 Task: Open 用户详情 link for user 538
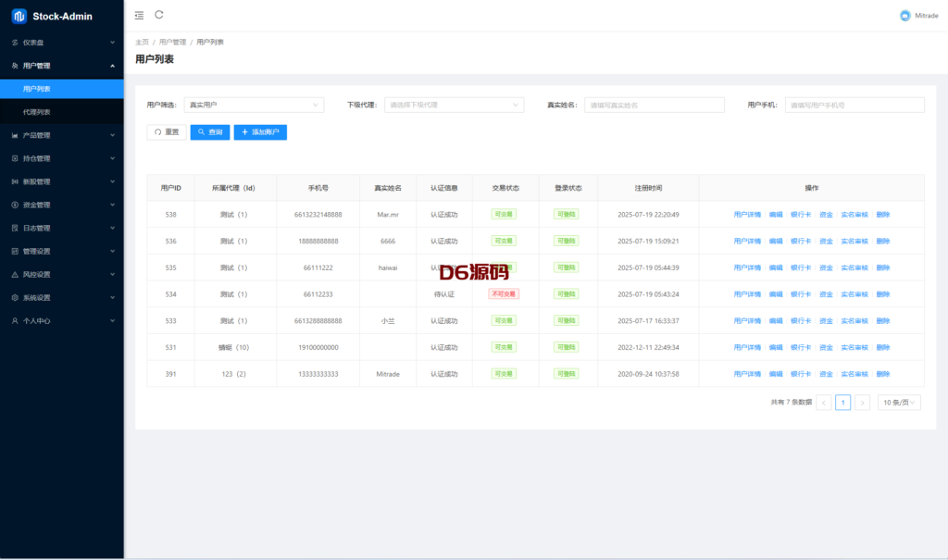[747, 215]
